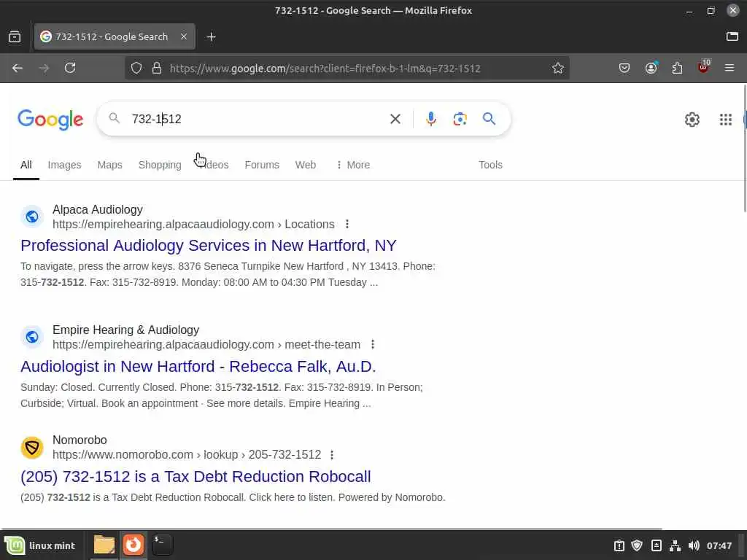Click the Nomorobo shield favicon
Image resolution: width=747 pixels, height=560 pixels.
point(32,448)
